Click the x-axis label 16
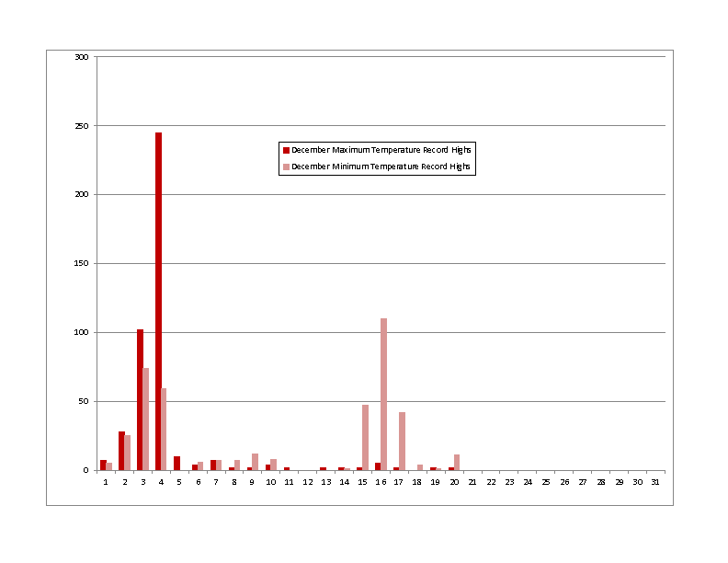The image size is (728, 563). pos(381,482)
